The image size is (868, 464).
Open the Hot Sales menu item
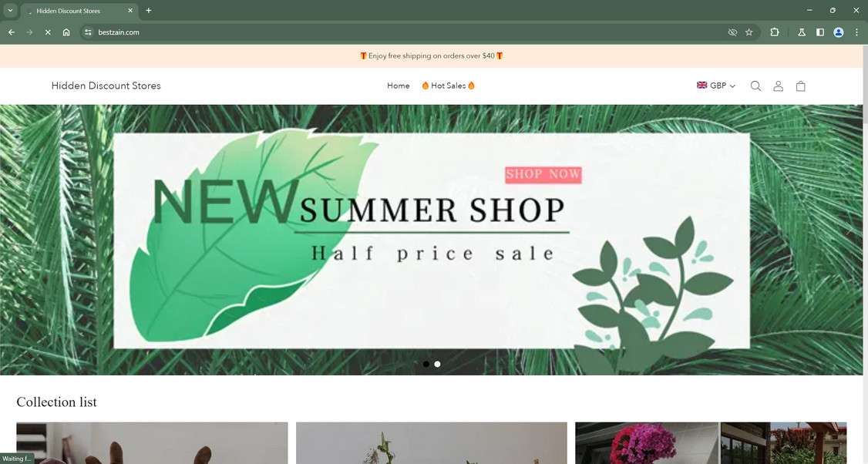(x=449, y=86)
